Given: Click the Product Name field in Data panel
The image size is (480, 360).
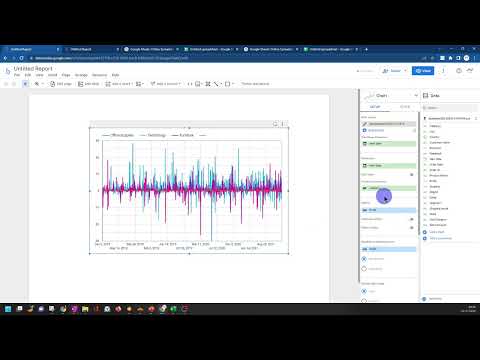Looking at the screenshot, I should pyautogui.click(x=439, y=175).
